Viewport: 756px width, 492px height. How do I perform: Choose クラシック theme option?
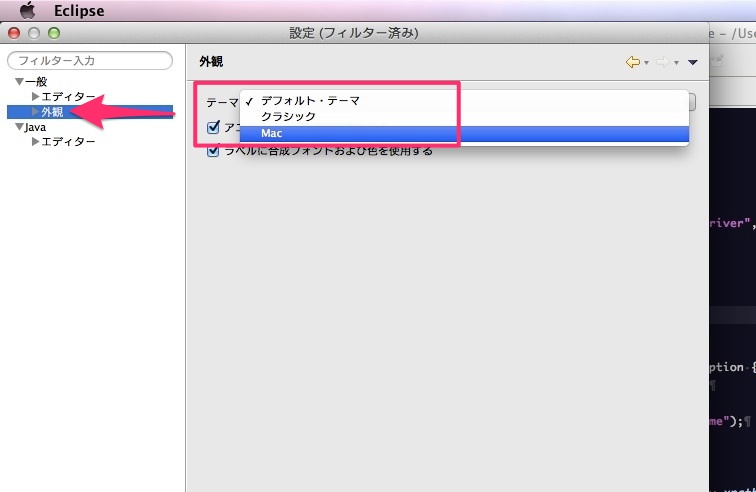(x=464, y=117)
